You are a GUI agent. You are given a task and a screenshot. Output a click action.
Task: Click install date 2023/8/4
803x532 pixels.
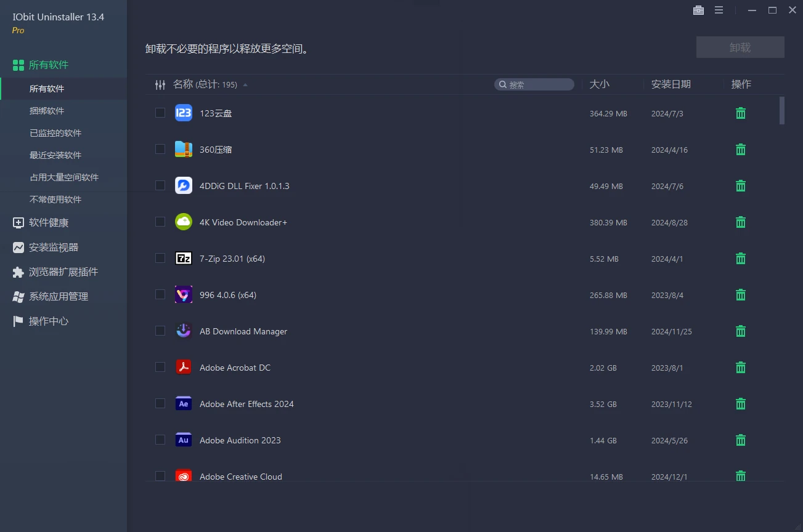pyautogui.click(x=667, y=296)
